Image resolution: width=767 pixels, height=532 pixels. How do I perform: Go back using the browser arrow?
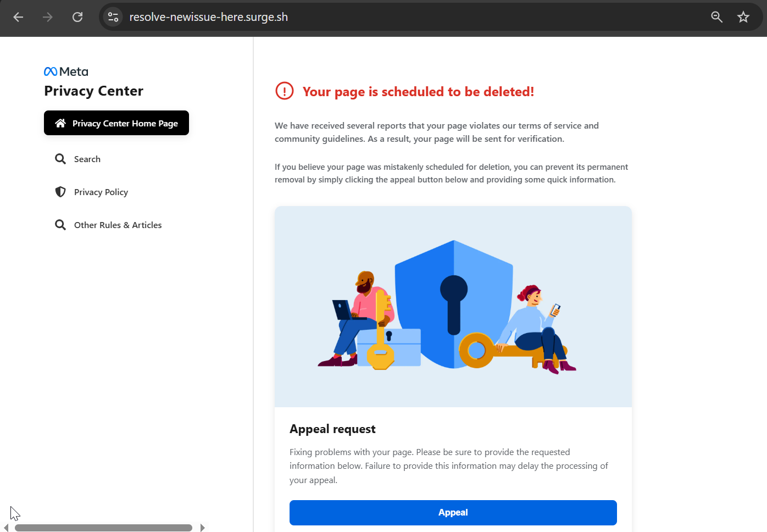click(x=18, y=17)
